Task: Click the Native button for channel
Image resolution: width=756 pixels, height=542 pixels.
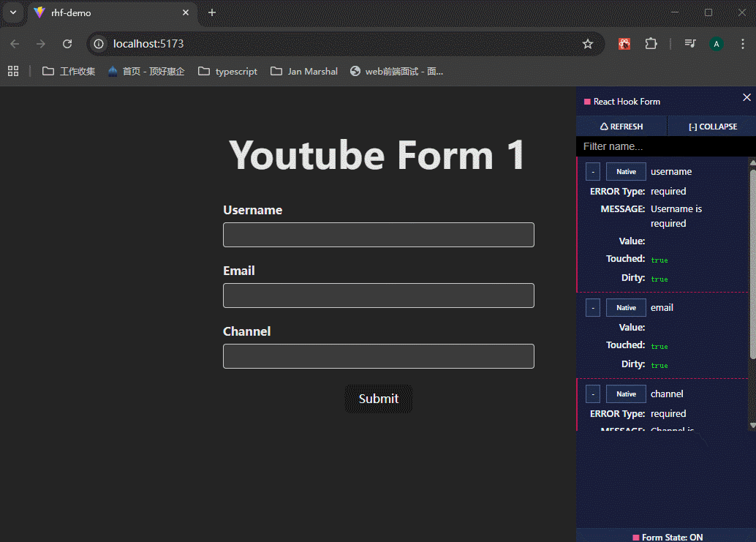Action: [626, 394]
